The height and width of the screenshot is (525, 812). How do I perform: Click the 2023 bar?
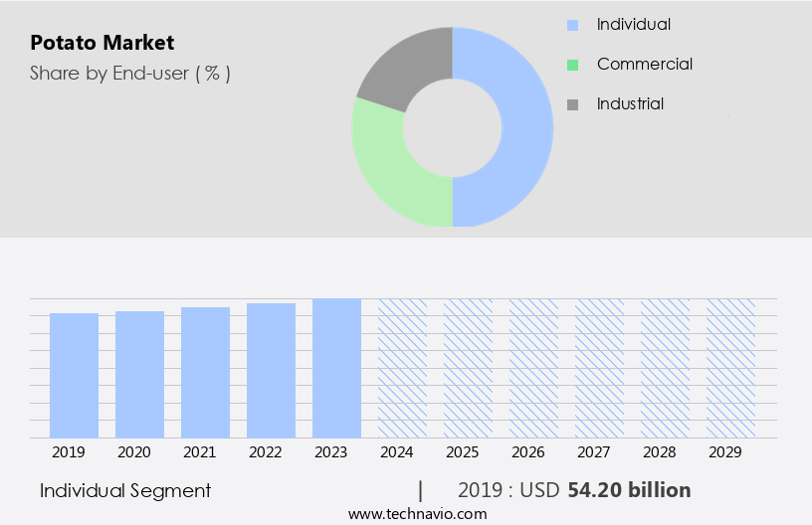click(x=337, y=368)
